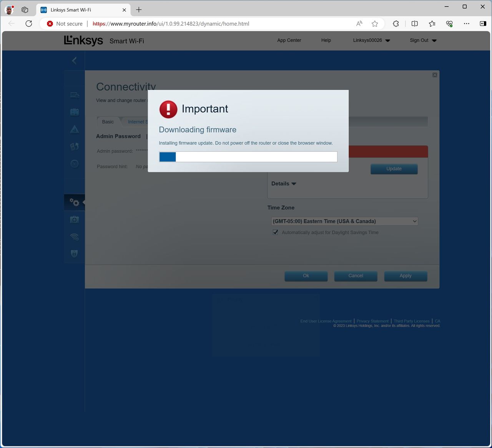Select the Linksys Smart Wi-Fi browser tab
492x448 pixels.
pyautogui.click(x=83, y=10)
